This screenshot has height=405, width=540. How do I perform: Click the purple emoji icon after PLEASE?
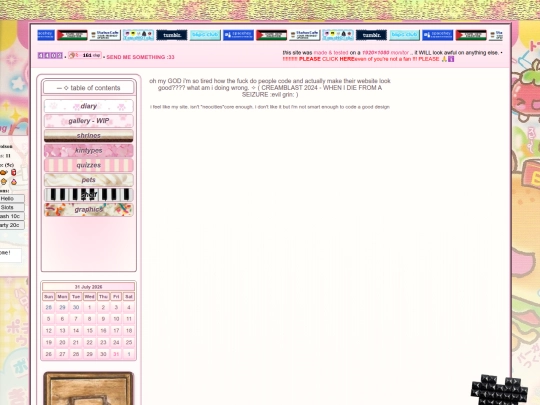[451, 59]
